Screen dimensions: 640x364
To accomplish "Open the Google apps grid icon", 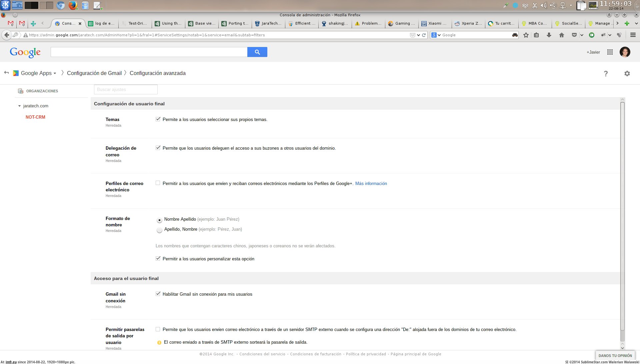I will 610,52.
